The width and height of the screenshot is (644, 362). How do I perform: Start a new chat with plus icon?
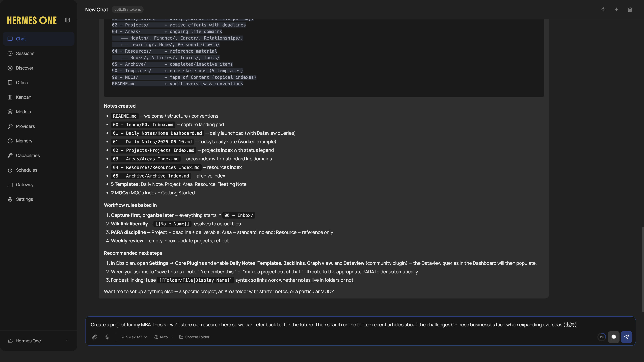(x=616, y=10)
